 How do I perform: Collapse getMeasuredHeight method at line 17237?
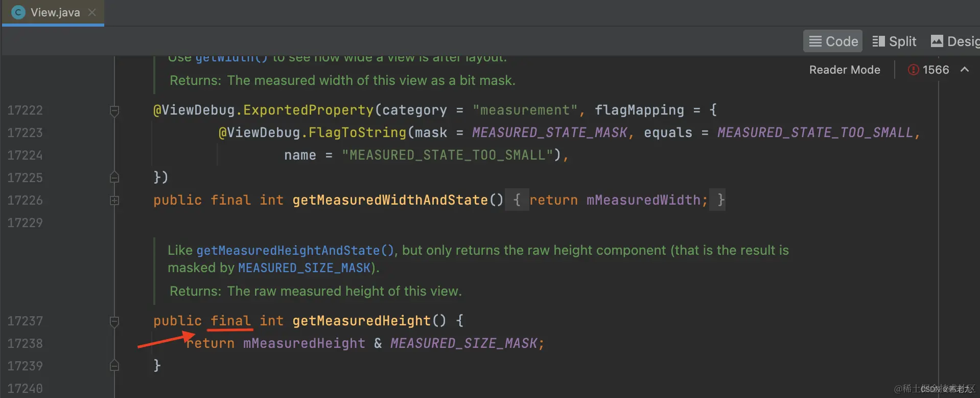(114, 321)
